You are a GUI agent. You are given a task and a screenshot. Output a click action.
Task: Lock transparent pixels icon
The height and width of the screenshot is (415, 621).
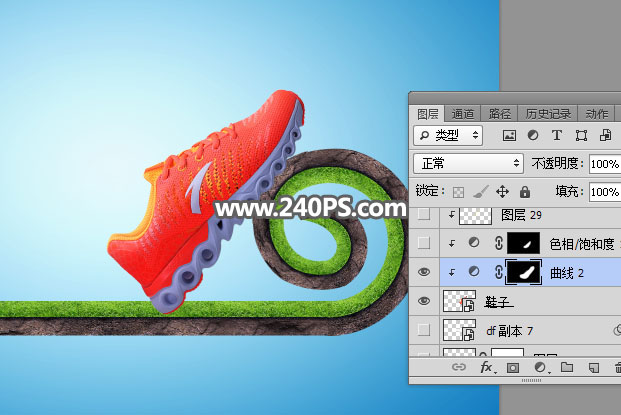pyautogui.click(x=458, y=192)
